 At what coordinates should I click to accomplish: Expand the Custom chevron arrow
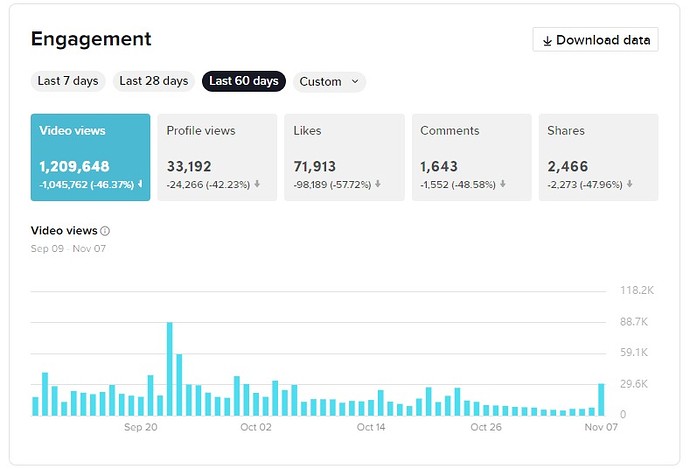(x=355, y=81)
